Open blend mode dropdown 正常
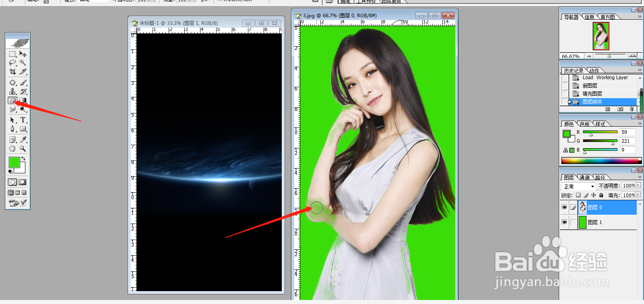Image resolution: width=644 pixels, height=304 pixels. [x=579, y=186]
